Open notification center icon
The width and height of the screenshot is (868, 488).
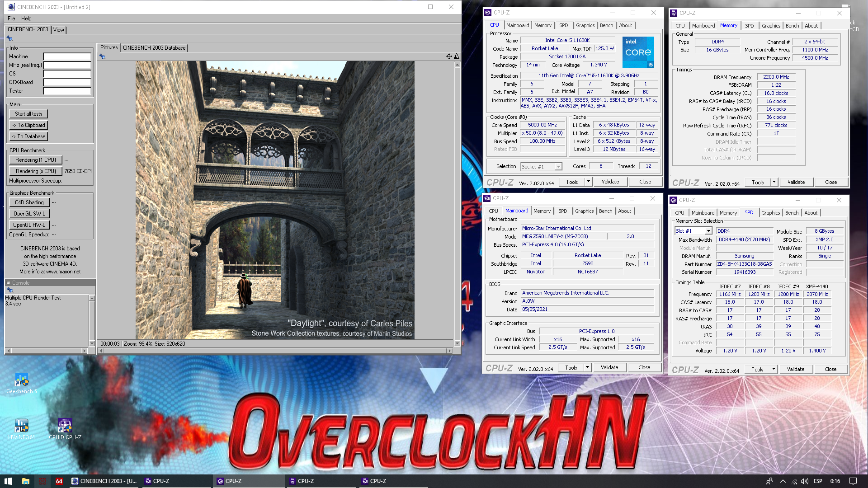(x=853, y=481)
